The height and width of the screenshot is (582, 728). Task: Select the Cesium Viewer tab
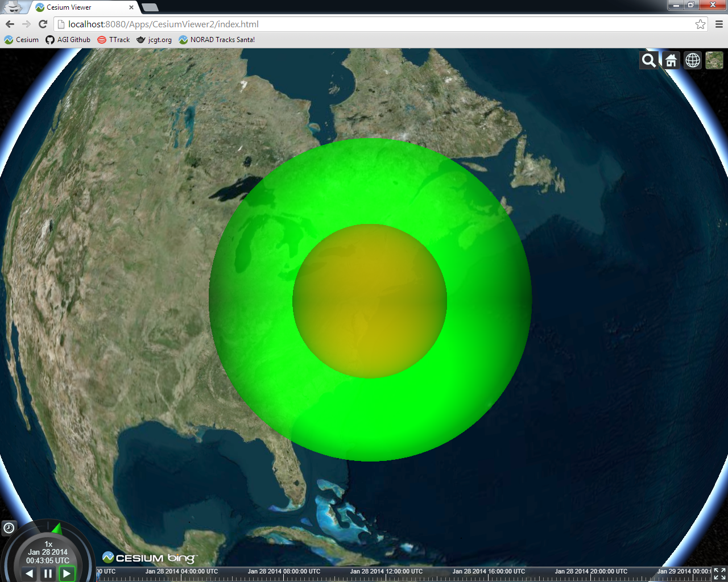coord(82,7)
